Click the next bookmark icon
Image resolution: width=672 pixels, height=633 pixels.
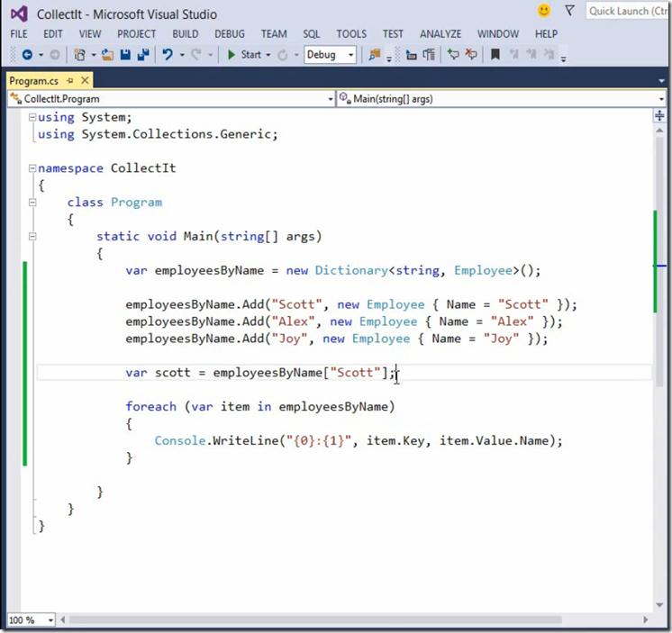pyautogui.click(x=531, y=54)
